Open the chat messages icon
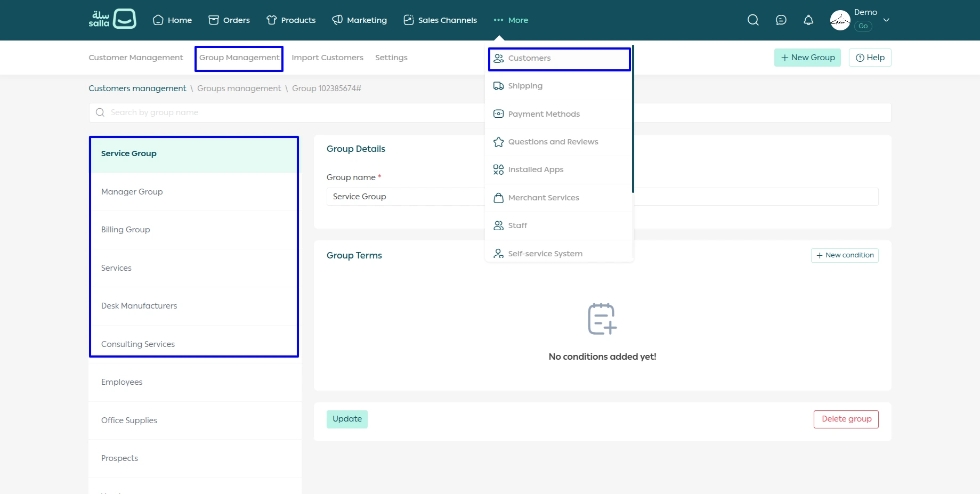This screenshot has width=980, height=494. (x=781, y=20)
